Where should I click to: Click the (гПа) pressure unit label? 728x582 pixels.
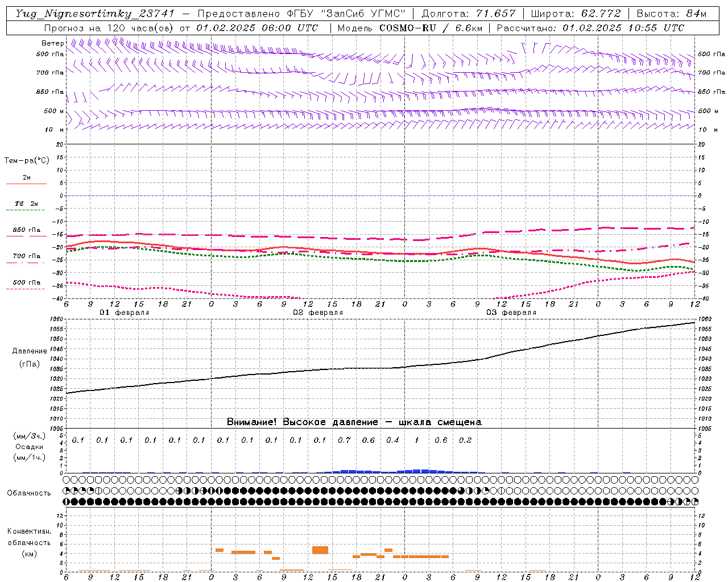coord(30,364)
